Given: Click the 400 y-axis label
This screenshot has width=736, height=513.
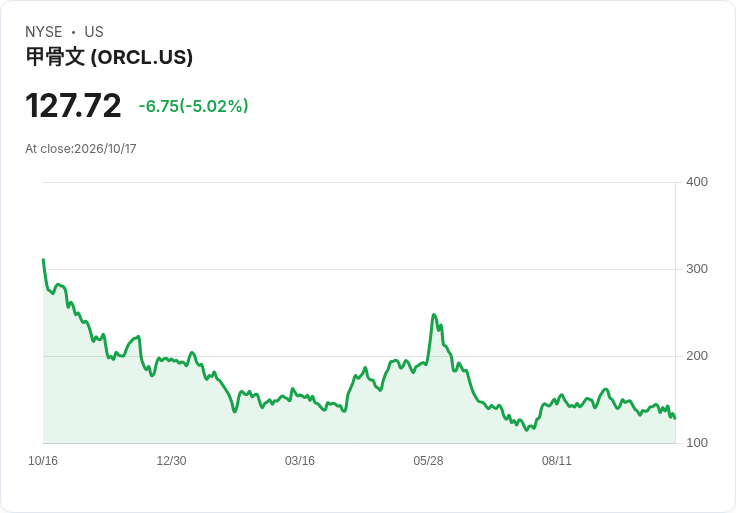Looking at the screenshot, I should tap(697, 182).
